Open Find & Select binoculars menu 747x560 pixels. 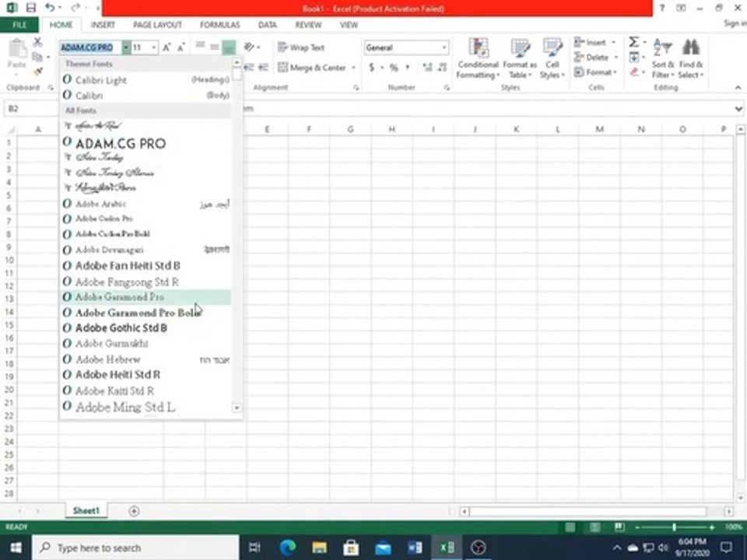(691, 58)
